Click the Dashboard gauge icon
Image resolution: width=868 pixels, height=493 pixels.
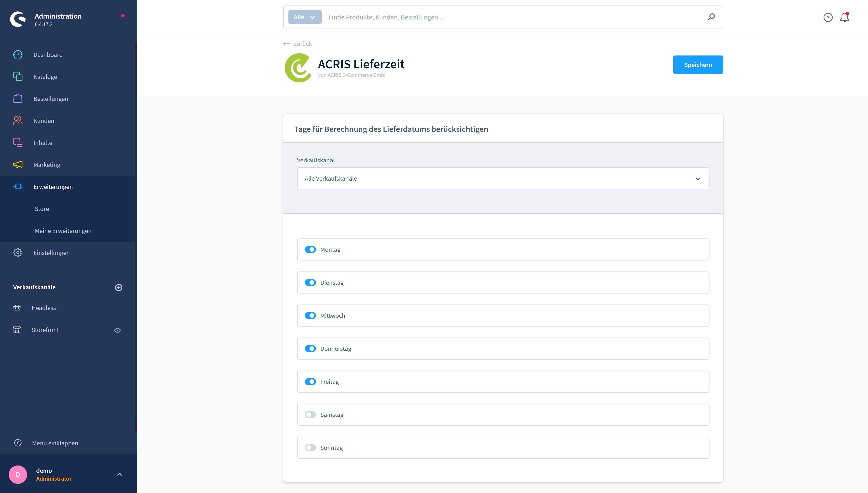pos(18,55)
